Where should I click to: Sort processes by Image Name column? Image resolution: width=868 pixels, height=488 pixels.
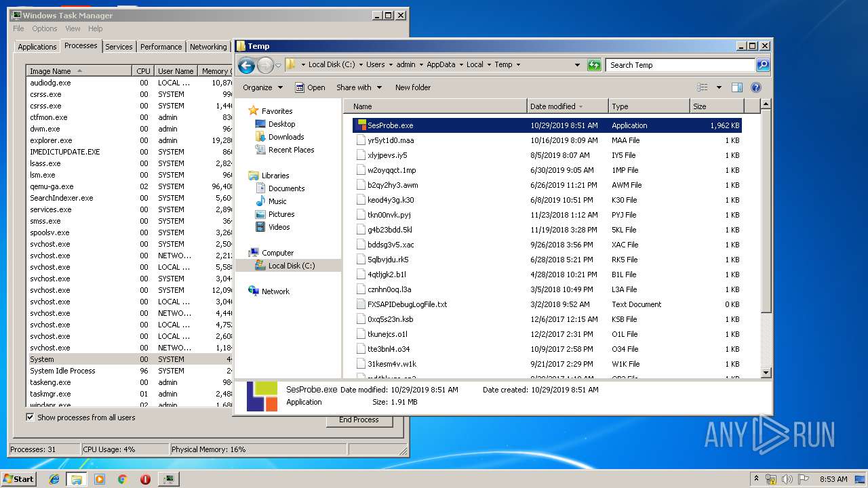[x=79, y=70]
